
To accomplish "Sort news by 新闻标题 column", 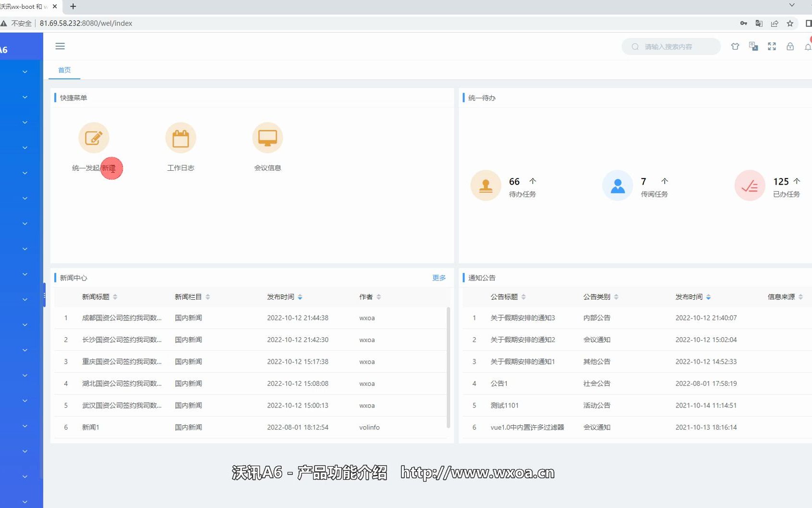I will [x=115, y=297].
